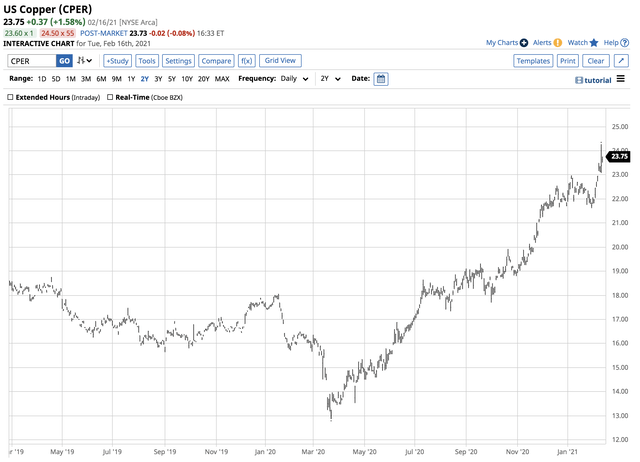The image size is (640, 462).
Task: Select the 3M range
Action: (86, 79)
